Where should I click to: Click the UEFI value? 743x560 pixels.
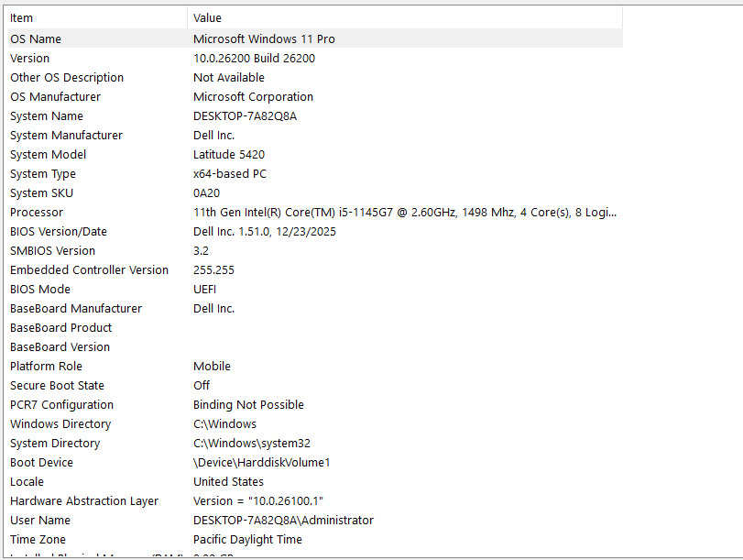pos(204,290)
